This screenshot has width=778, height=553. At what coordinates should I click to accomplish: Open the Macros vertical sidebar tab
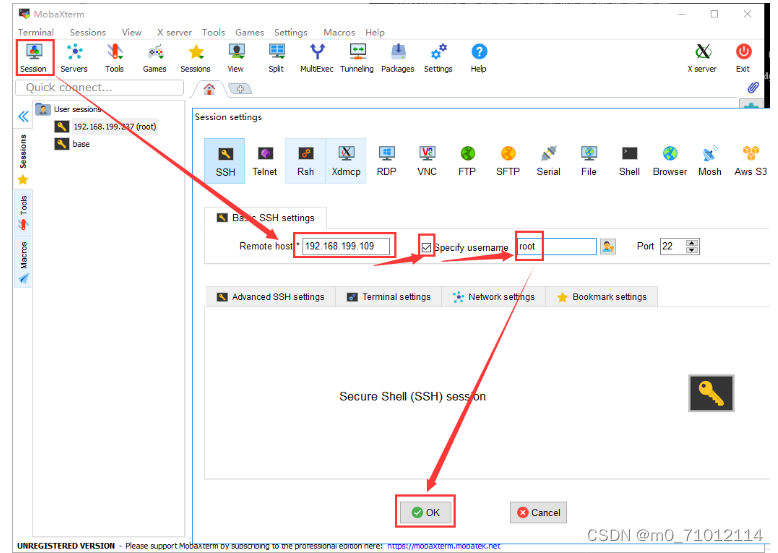pyautogui.click(x=23, y=262)
